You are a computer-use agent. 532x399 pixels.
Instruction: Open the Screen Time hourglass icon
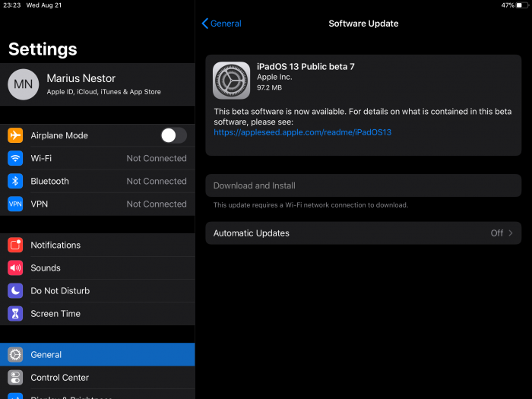pos(15,313)
